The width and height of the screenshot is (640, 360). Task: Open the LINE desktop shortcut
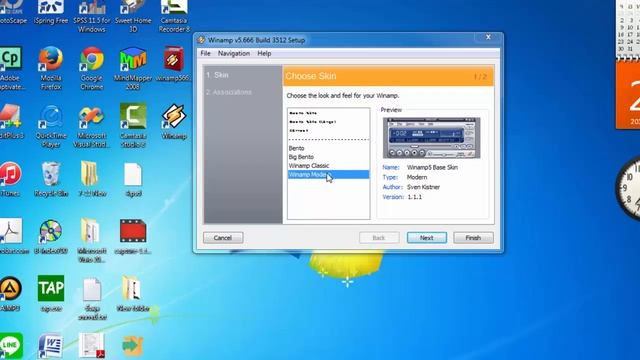[x=11, y=346]
